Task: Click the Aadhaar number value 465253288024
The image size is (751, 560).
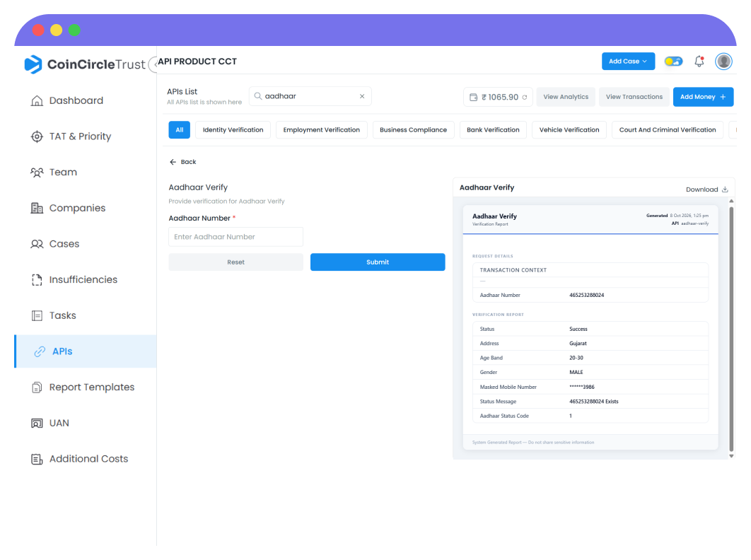Action: [x=587, y=295]
